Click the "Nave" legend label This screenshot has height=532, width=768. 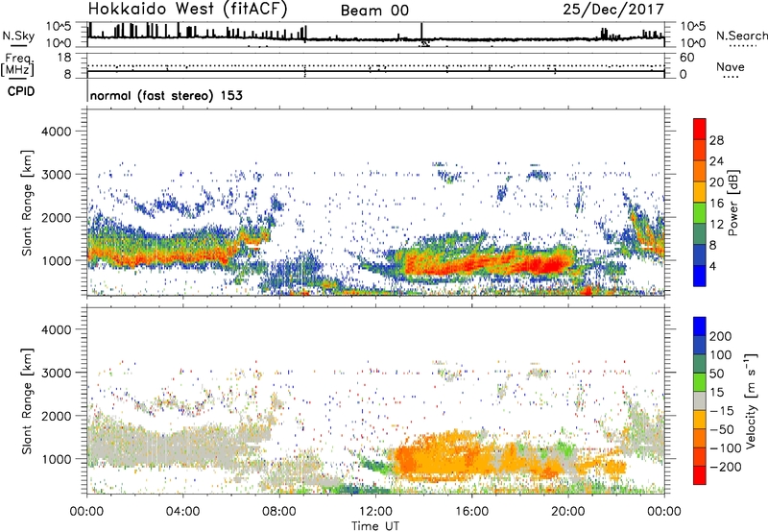[x=730, y=66]
